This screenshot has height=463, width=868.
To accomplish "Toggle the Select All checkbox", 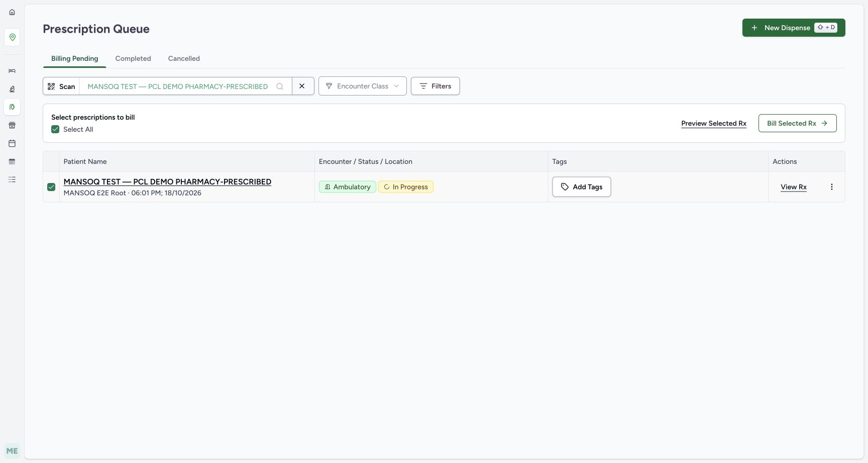I will coord(55,129).
